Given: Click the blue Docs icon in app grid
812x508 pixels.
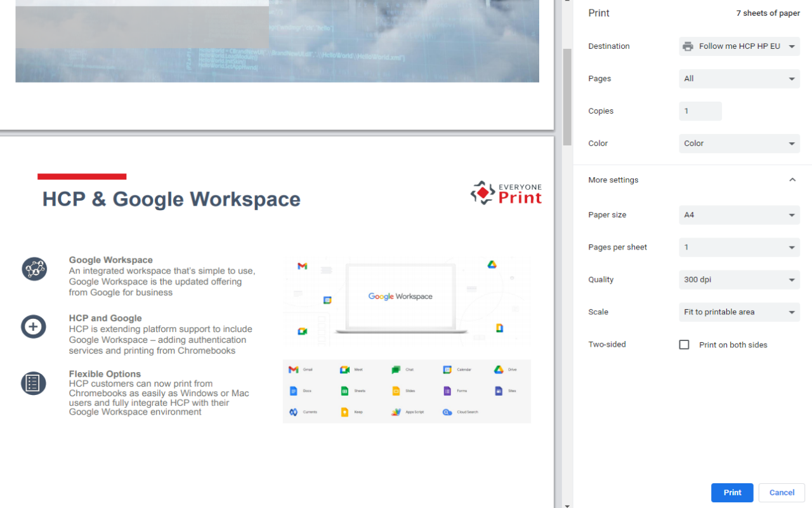Looking at the screenshot, I should click(x=294, y=391).
